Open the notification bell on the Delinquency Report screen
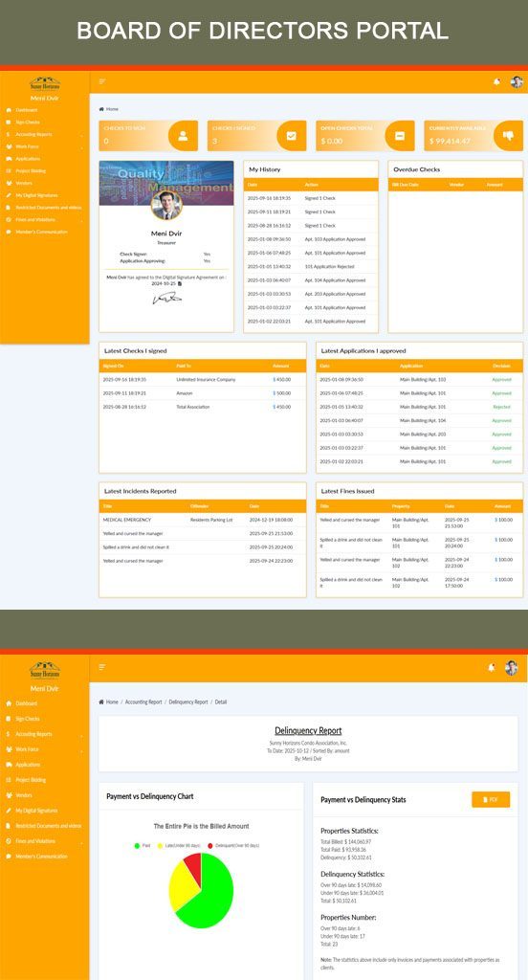 tap(491, 668)
